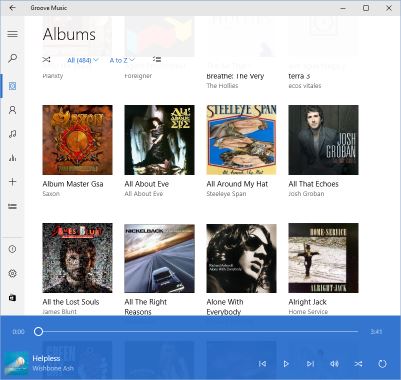This screenshot has height=380, width=401.
Task: Click the Album Master Gsa title
Action: coord(73,184)
